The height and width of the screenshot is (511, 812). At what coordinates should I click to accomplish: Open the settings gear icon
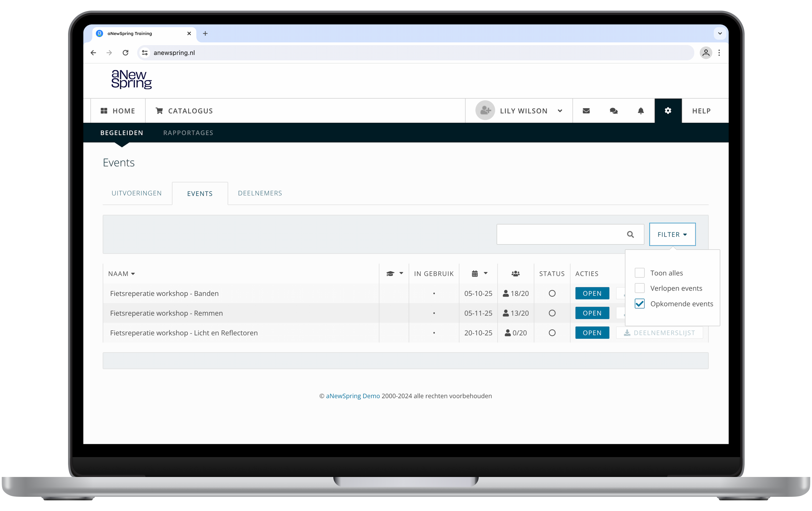(x=668, y=111)
